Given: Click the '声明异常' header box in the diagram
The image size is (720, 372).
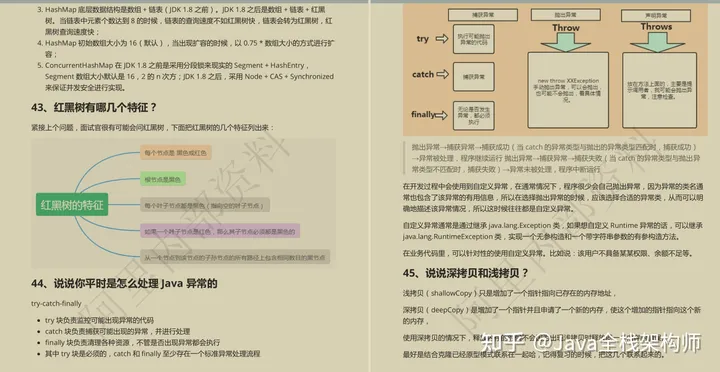Looking at the screenshot, I should (x=656, y=16).
